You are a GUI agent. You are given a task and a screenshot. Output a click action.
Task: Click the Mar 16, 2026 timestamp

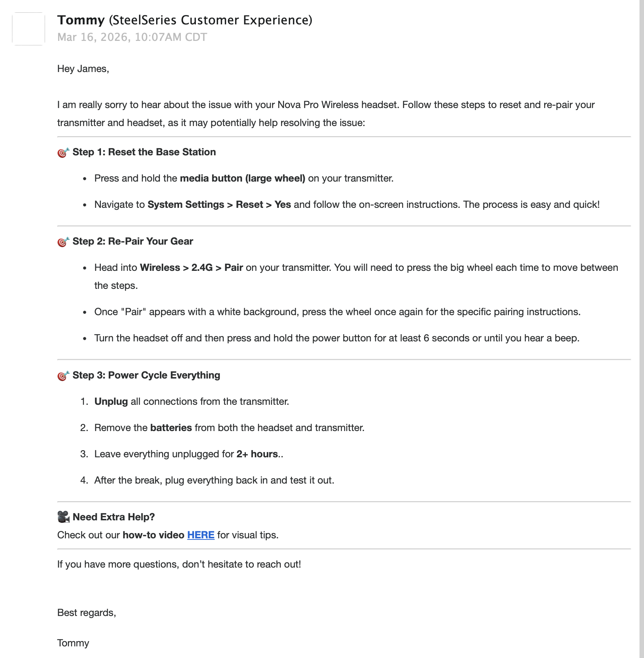click(x=132, y=37)
